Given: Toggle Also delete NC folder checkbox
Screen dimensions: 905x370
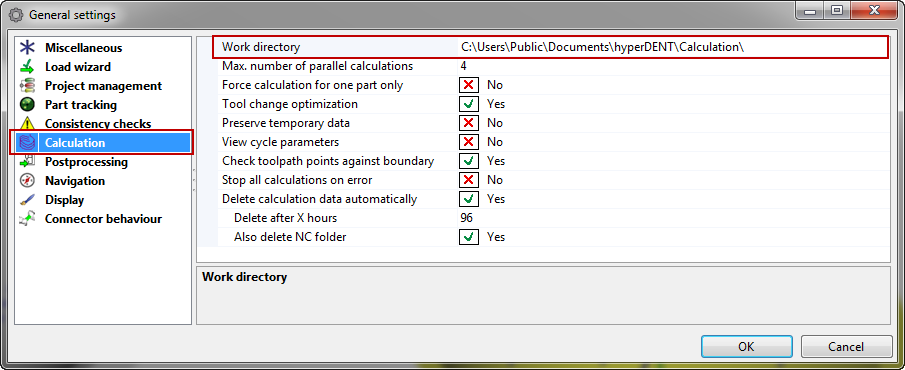Looking at the screenshot, I should [x=469, y=237].
